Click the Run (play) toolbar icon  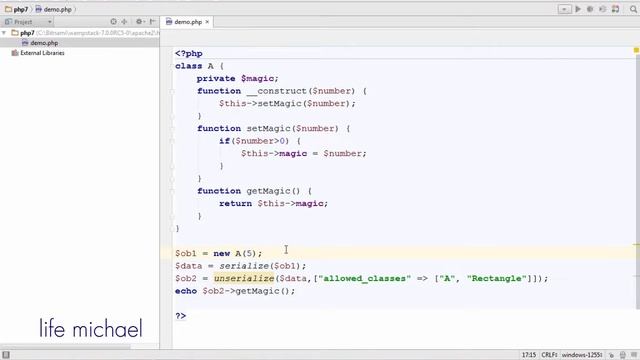click(x=578, y=9)
